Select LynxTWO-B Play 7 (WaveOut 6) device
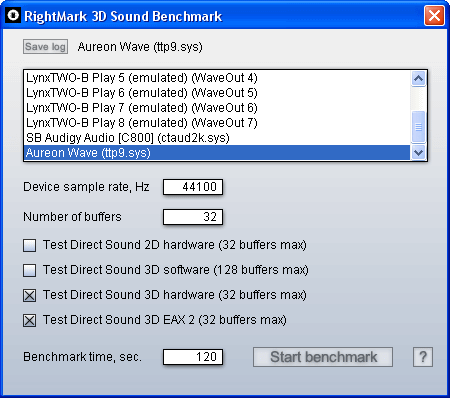 pos(217,108)
